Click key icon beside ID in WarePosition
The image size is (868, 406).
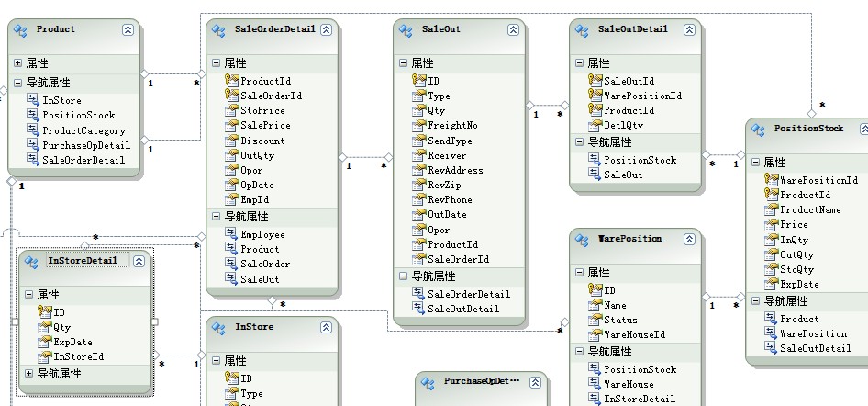click(595, 289)
